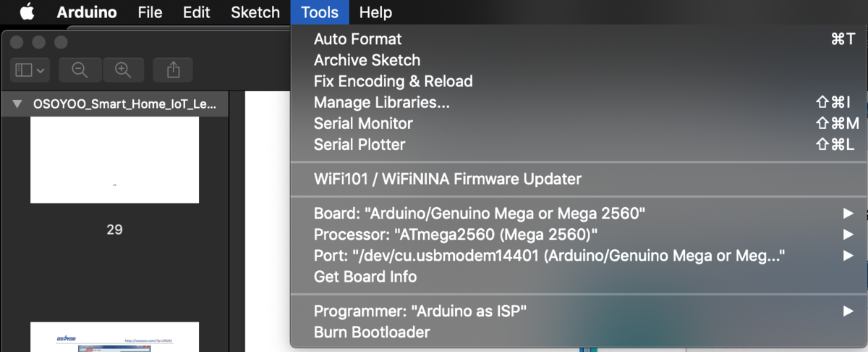Screen dimensions: 868x352
Task: Click the zoom in magnifier icon
Action: coord(123,70)
